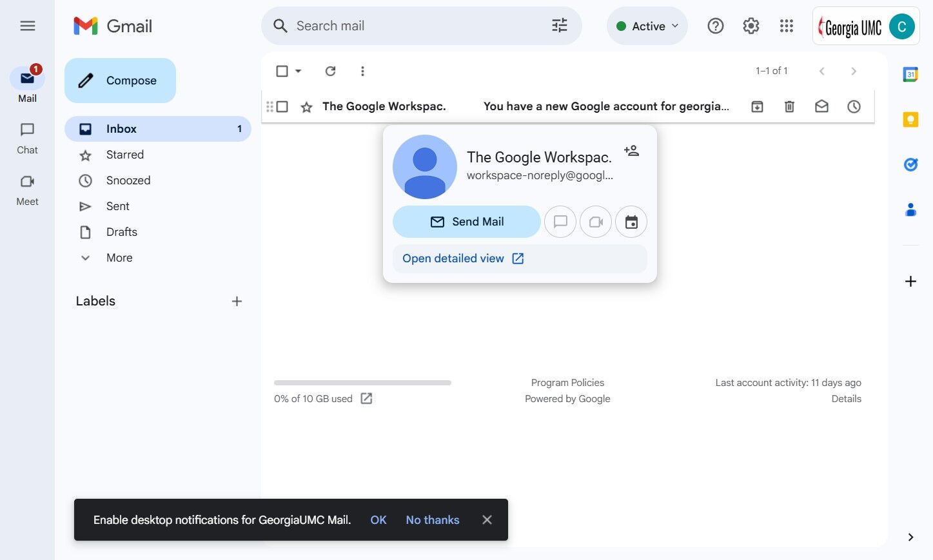Open Google Calendar side panel

pos(910,75)
